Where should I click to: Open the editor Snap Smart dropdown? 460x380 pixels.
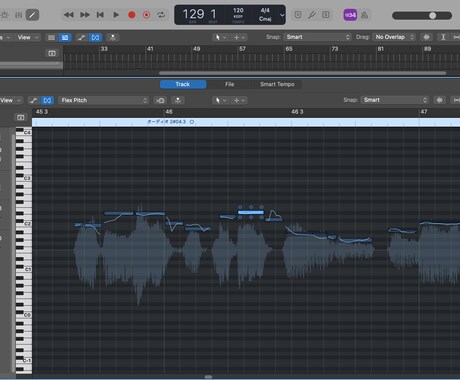point(394,100)
